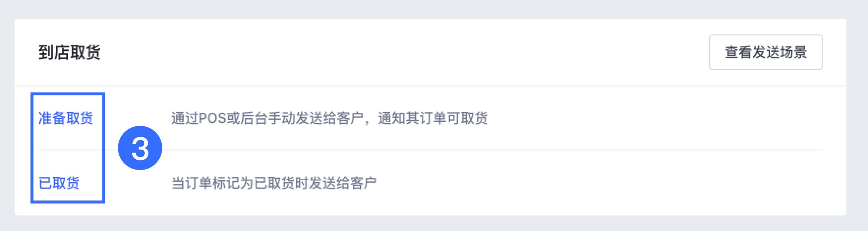This screenshot has width=868, height=231.
Task: Select the 到店取货 section heading
Action: (x=70, y=52)
